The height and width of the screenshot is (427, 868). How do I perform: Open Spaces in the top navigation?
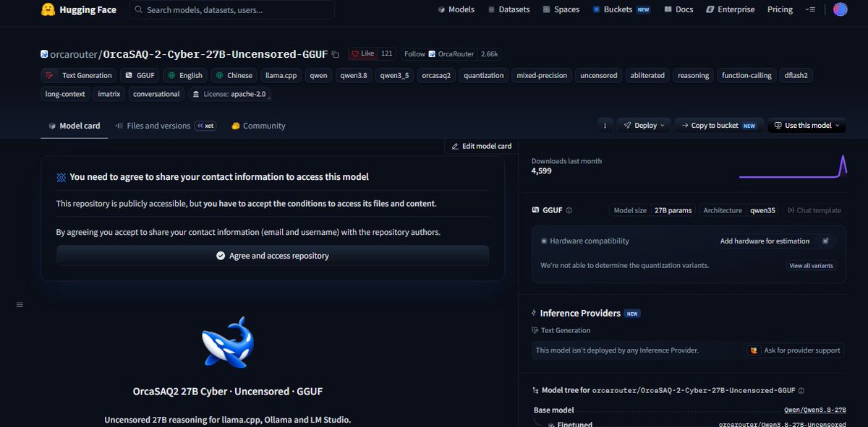pyautogui.click(x=561, y=9)
